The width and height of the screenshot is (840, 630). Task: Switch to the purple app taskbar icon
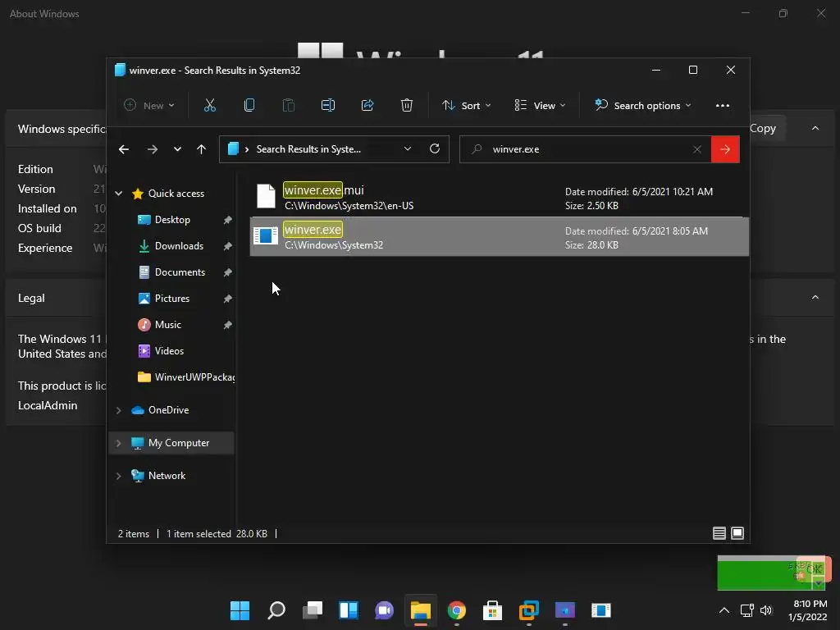click(x=564, y=610)
